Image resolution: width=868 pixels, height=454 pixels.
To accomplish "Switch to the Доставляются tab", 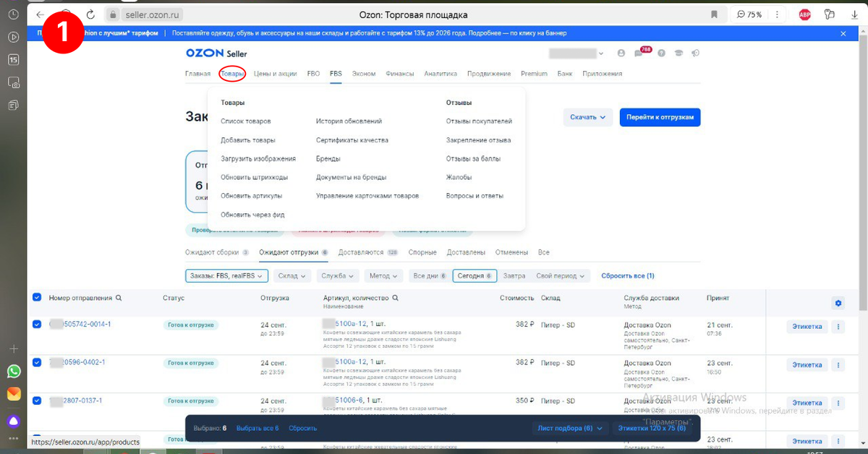I will 368,252.
